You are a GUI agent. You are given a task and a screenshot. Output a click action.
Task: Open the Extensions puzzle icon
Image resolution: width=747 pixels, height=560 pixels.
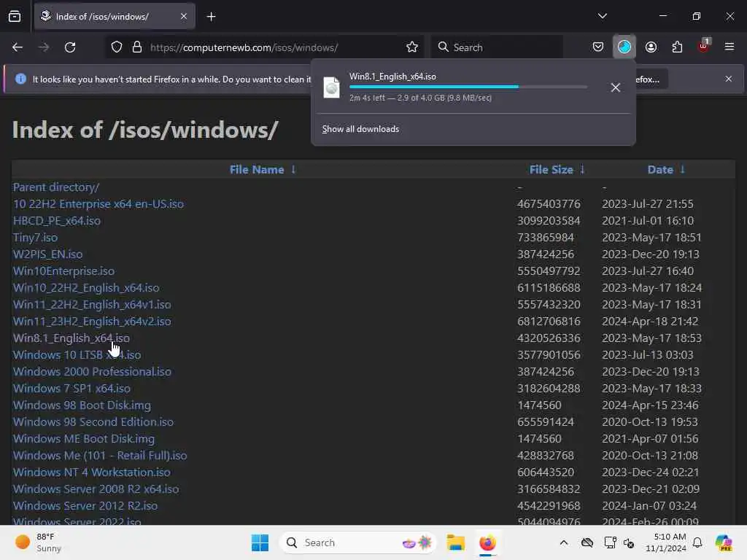[x=677, y=47]
